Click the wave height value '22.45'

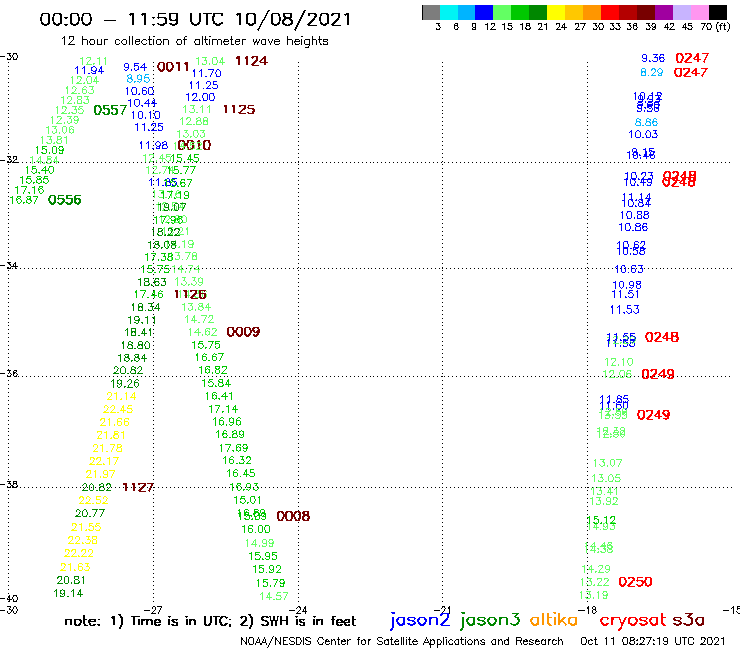[x=118, y=409]
